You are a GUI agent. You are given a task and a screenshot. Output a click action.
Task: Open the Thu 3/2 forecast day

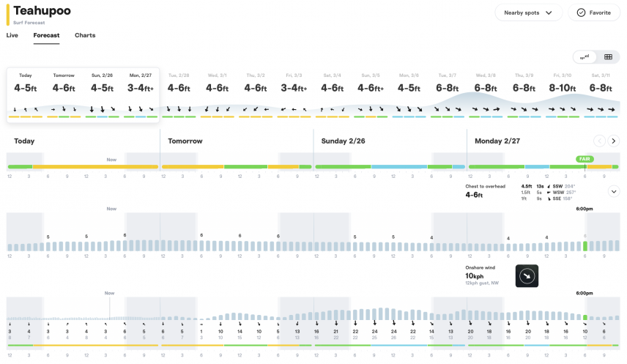pos(256,95)
